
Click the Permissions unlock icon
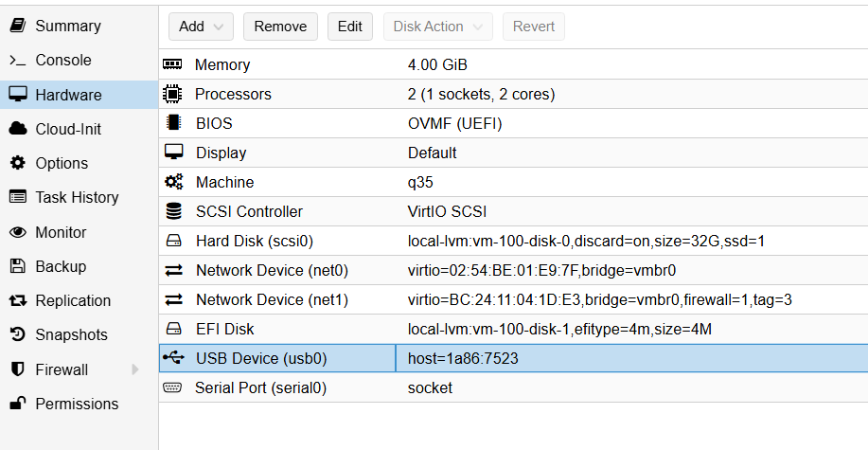point(18,404)
